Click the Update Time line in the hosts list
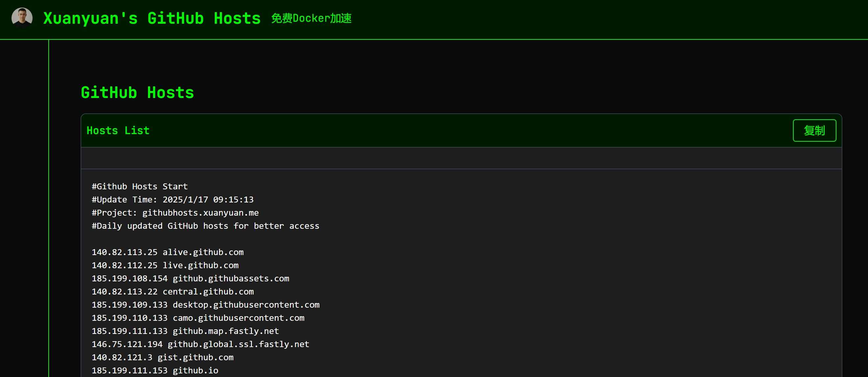 (x=173, y=200)
